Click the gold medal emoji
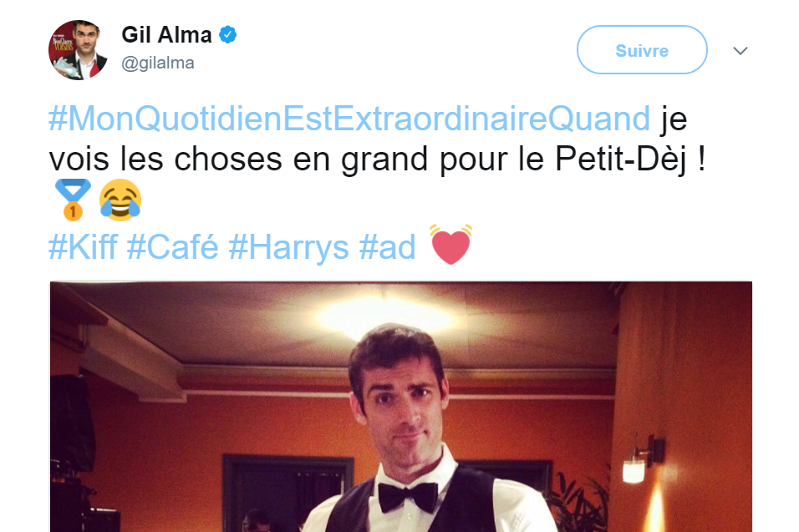Image resolution: width=799 pixels, height=532 pixels. [73, 199]
